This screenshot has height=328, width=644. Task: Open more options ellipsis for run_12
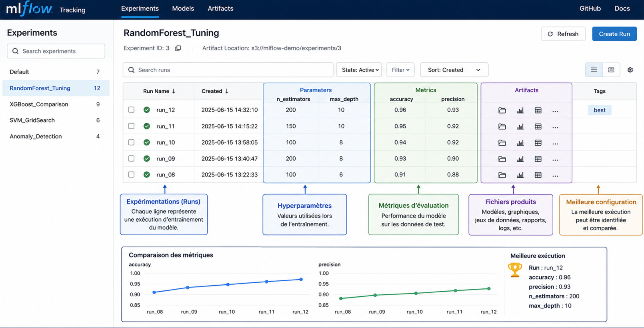555,111
